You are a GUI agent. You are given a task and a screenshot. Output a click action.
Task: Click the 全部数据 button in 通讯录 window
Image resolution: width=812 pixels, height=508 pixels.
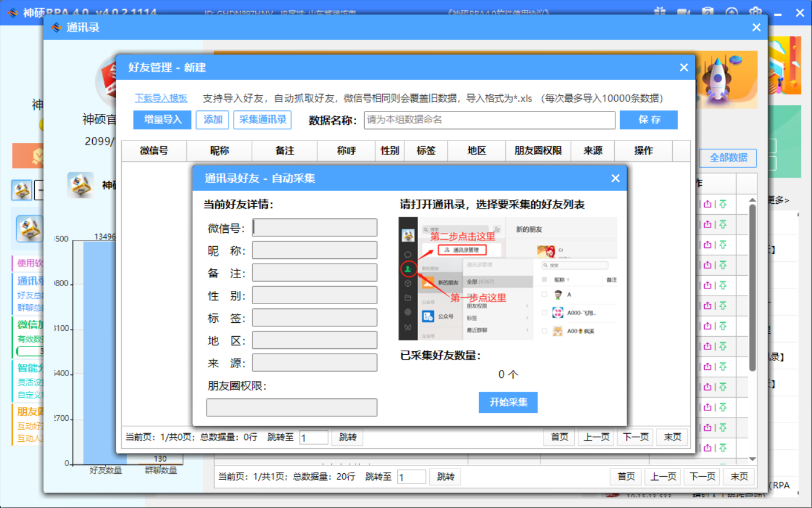click(x=728, y=157)
